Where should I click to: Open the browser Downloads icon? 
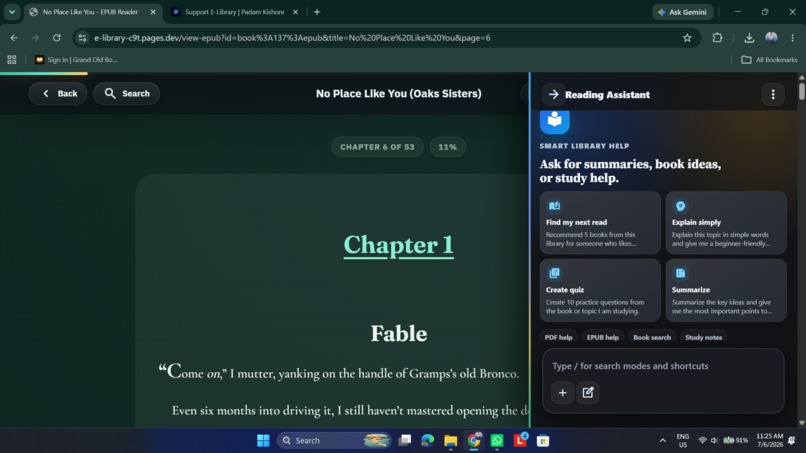click(x=749, y=38)
